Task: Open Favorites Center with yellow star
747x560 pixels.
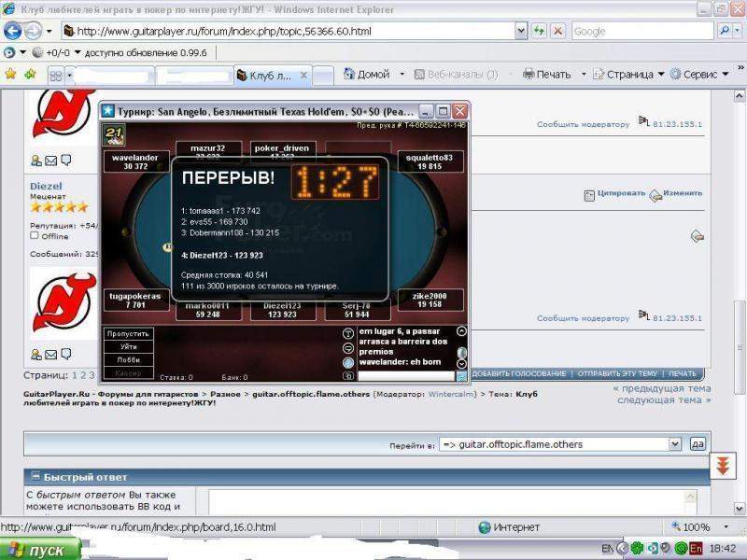Action: (x=10, y=74)
